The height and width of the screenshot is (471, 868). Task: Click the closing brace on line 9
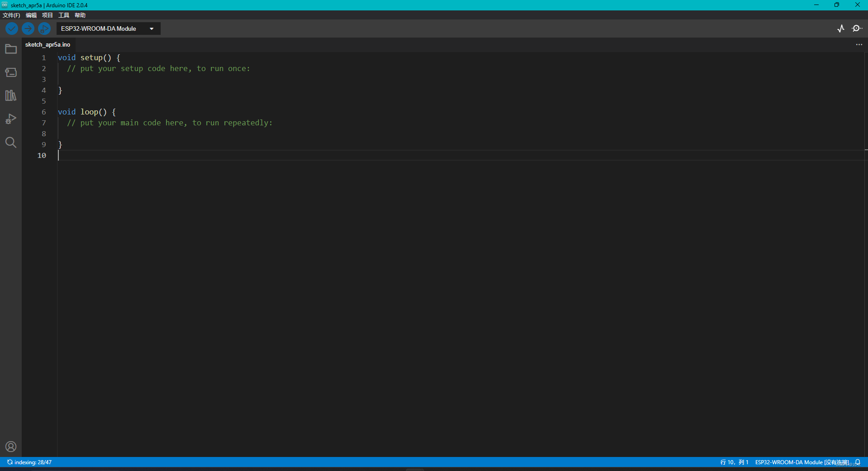pos(60,144)
